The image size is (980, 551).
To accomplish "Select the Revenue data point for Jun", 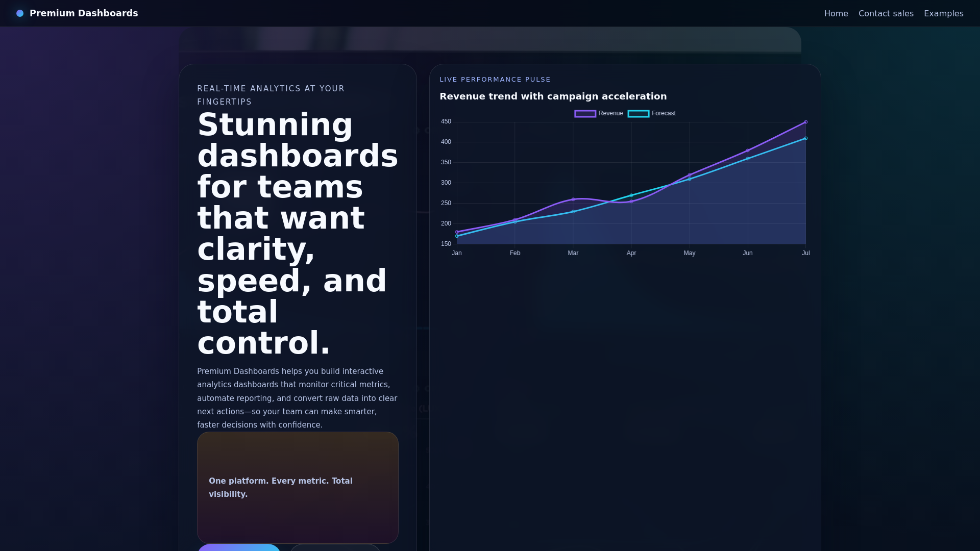I will coord(748,151).
